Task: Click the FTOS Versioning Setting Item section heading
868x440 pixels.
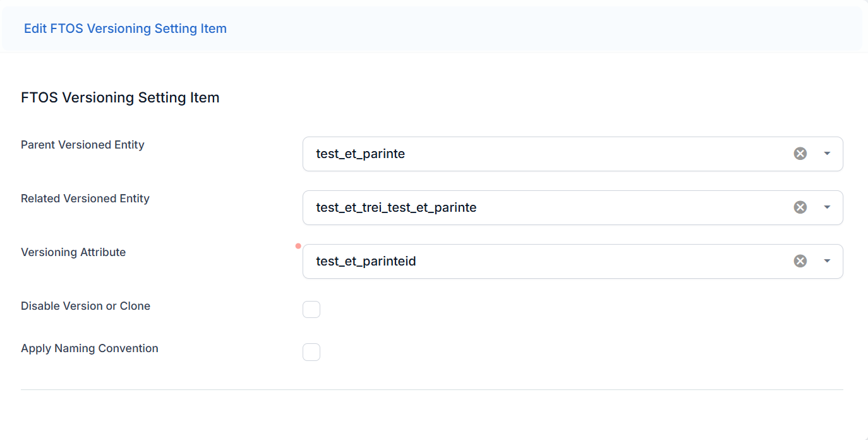Action: point(120,97)
